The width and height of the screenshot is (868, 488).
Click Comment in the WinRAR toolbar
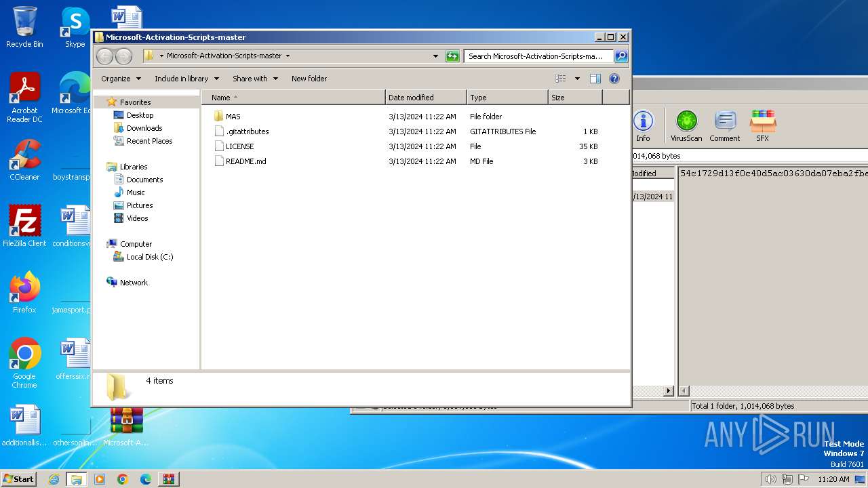(x=724, y=126)
